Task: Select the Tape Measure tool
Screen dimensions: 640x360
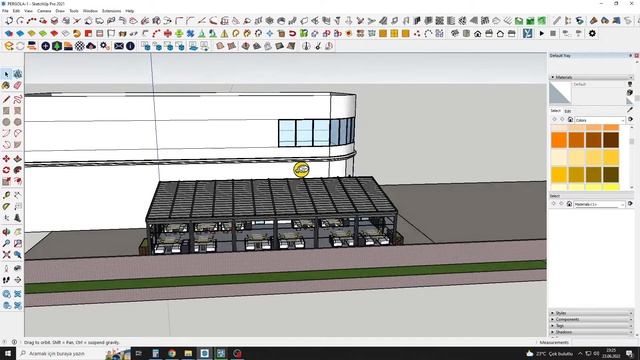Action: [x=6, y=195]
